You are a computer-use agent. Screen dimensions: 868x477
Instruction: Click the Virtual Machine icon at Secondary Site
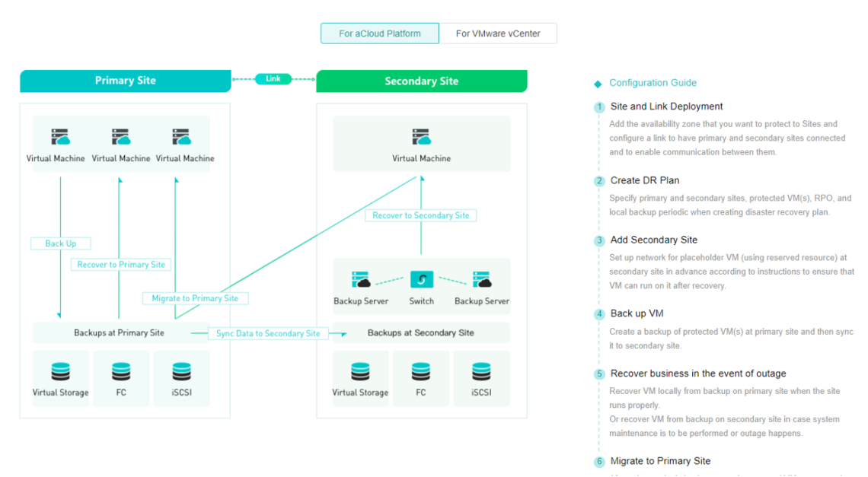pos(421,137)
